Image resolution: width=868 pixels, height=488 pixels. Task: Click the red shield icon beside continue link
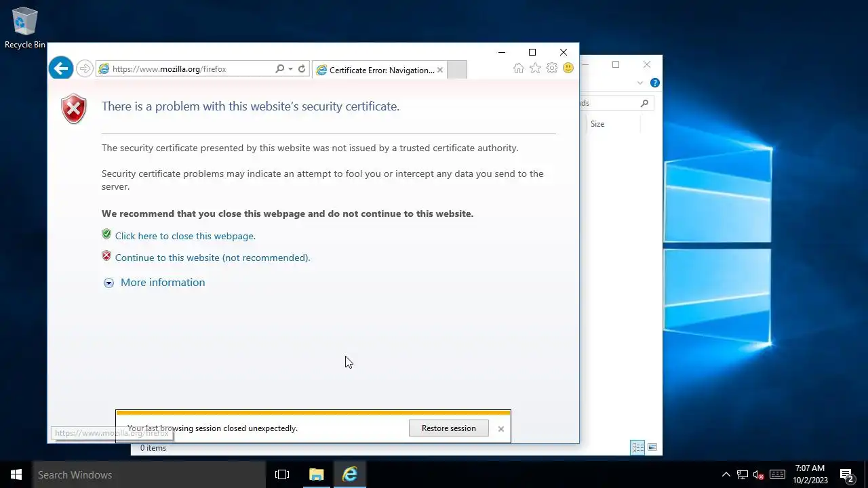[x=106, y=256]
